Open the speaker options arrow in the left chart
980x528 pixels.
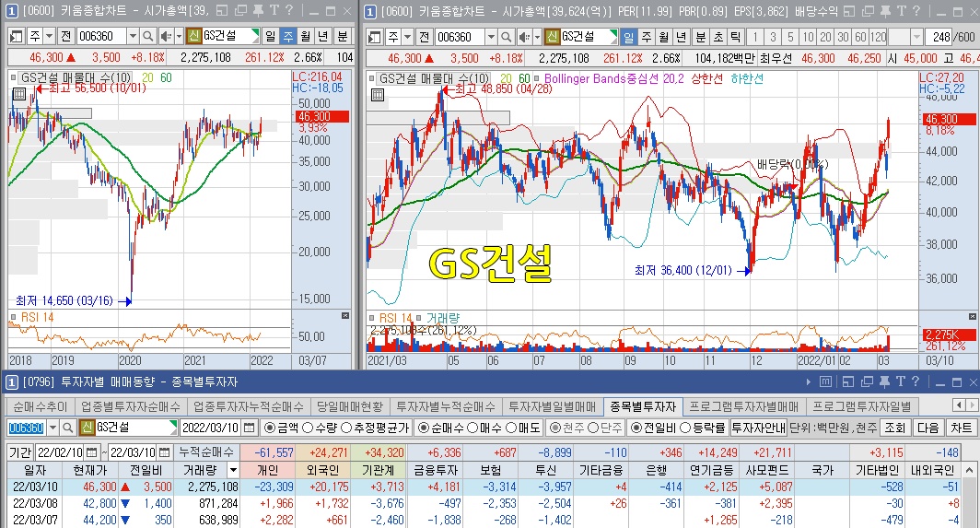point(179,36)
